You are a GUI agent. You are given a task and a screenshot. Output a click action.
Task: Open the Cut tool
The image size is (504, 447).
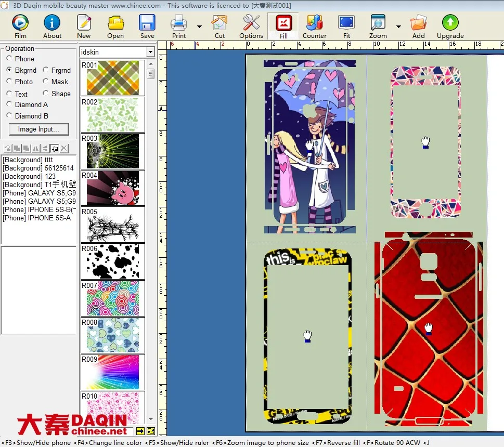(x=219, y=26)
